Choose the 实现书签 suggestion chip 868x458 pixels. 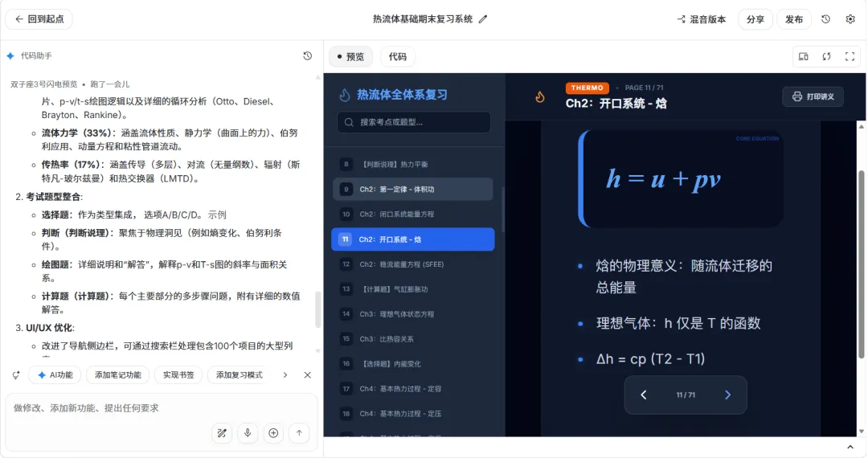click(x=178, y=375)
